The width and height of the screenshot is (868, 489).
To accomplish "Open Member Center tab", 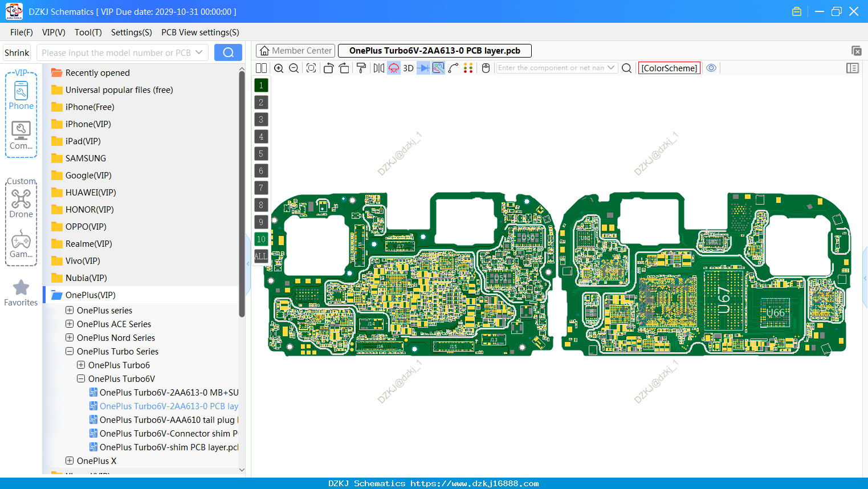I will click(x=295, y=51).
